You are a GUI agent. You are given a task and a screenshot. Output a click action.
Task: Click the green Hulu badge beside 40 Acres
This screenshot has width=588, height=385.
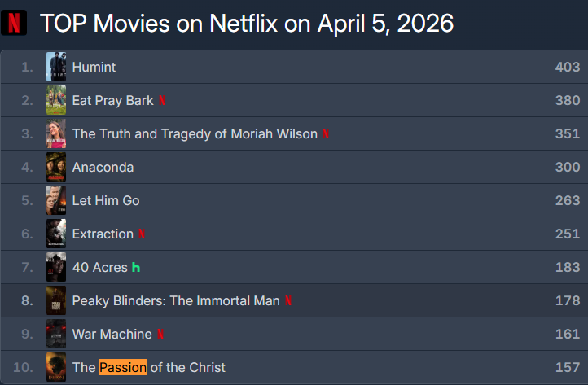136,267
